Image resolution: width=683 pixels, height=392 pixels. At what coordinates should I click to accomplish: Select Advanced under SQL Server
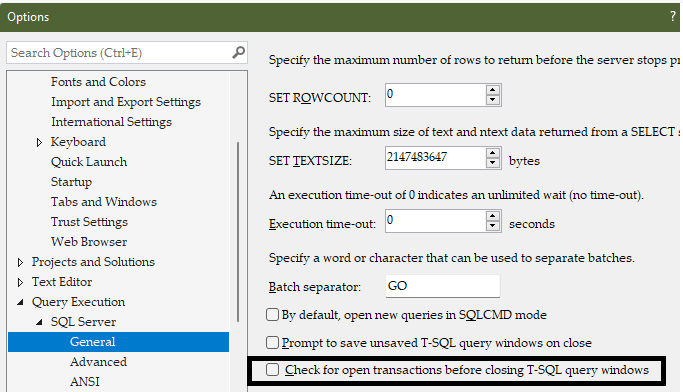point(98,362)
